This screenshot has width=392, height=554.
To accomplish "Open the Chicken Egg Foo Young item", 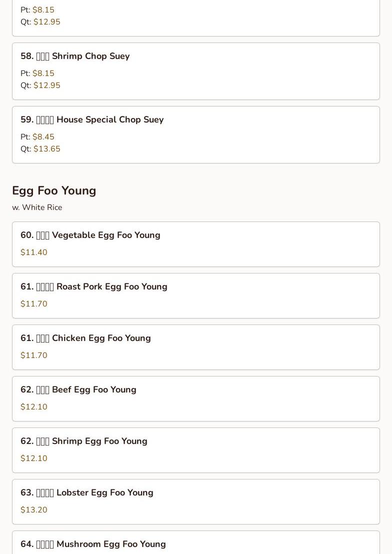I will 85,338.
